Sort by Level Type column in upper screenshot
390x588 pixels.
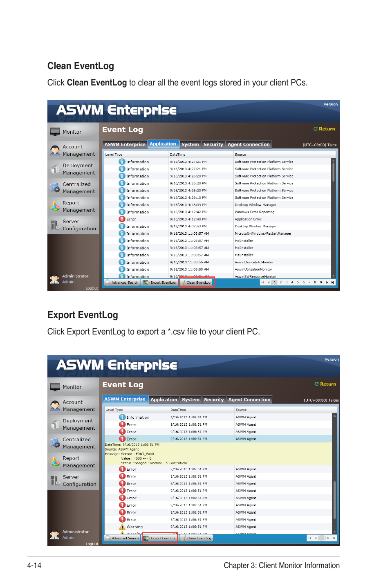point(136,155)
